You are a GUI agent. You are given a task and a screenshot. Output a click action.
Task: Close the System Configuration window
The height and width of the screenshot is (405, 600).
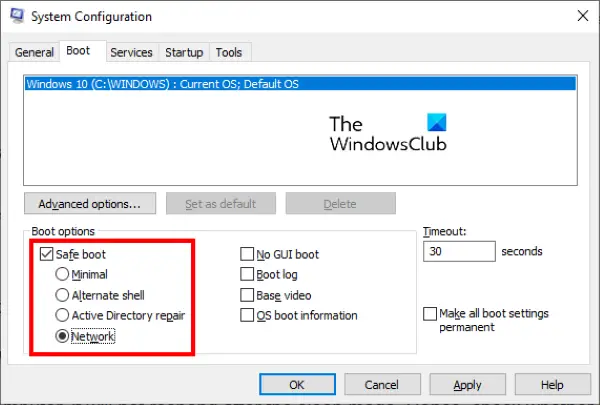point(583,16)
